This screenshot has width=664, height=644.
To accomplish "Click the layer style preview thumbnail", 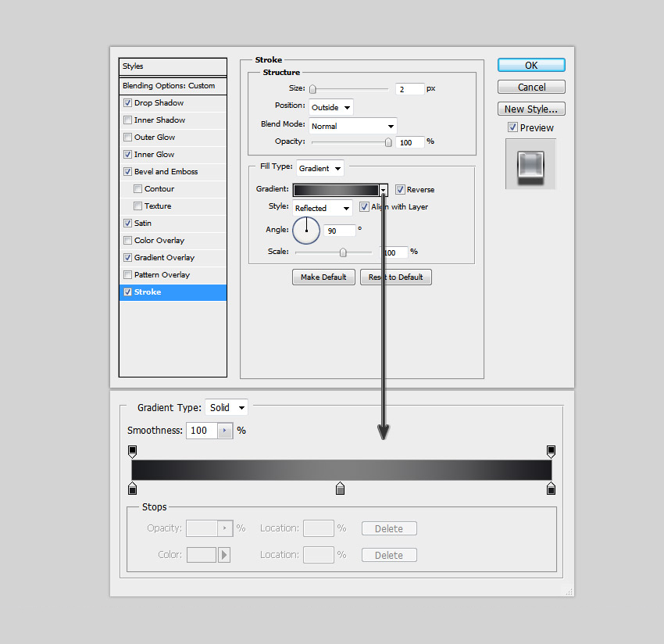I will point(530,163).
